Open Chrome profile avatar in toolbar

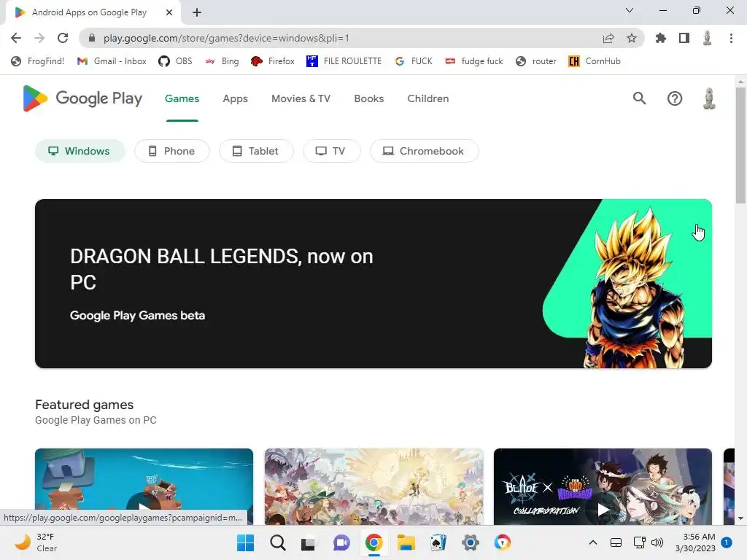[708, 38]
